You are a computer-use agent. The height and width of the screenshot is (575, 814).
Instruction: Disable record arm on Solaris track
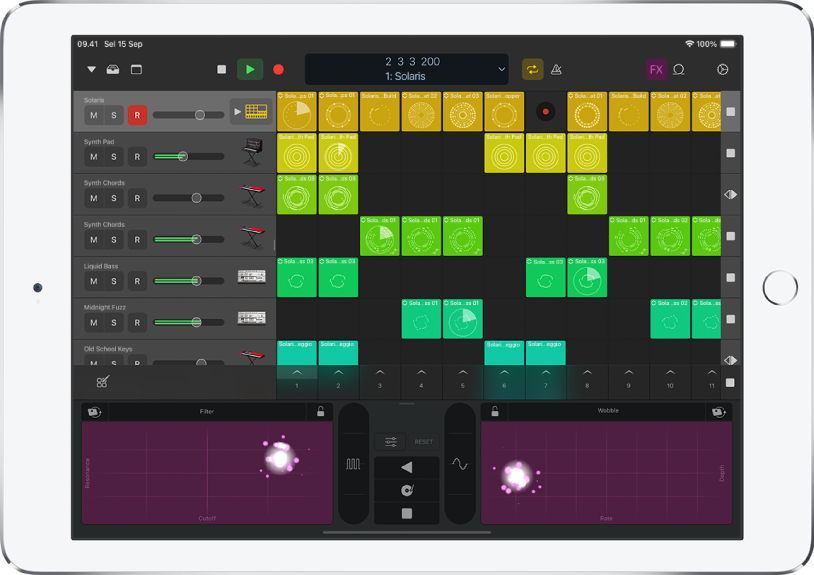[137, 115]
